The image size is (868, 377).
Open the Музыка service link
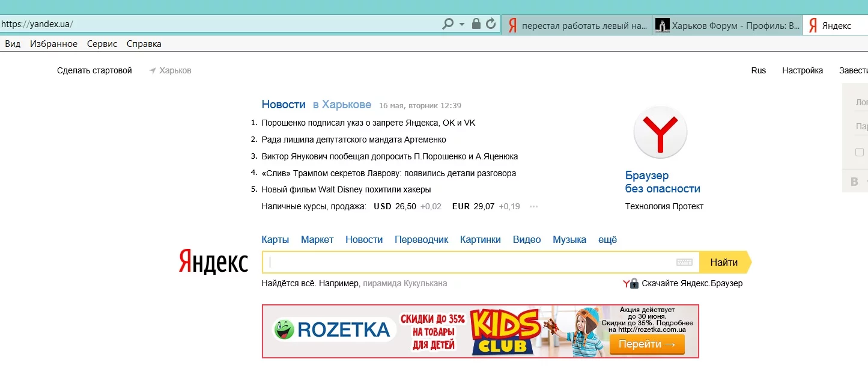point(569,239)
